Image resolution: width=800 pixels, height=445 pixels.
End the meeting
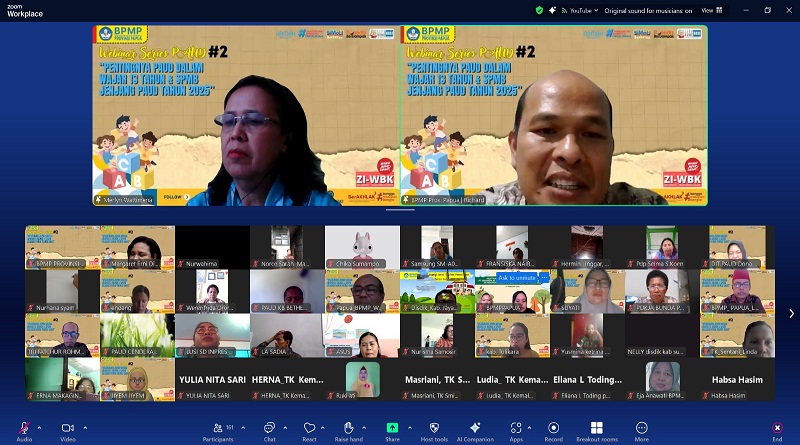point(777,431)
